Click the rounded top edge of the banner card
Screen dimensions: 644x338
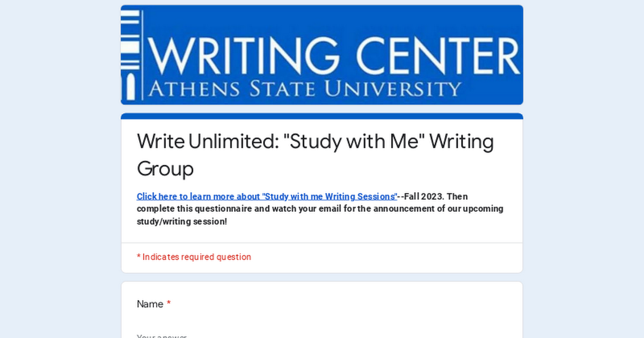(x=322, y=5)
